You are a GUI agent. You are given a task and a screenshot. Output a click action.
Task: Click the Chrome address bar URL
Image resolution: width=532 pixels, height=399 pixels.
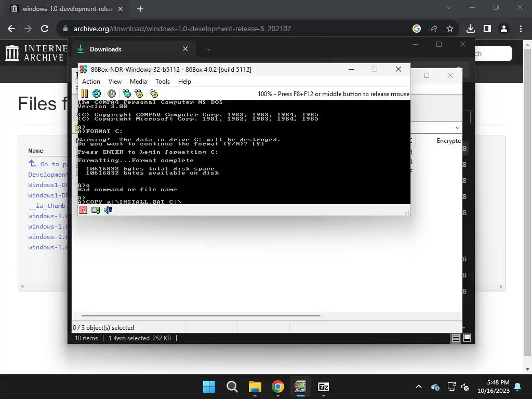[182, 29]
